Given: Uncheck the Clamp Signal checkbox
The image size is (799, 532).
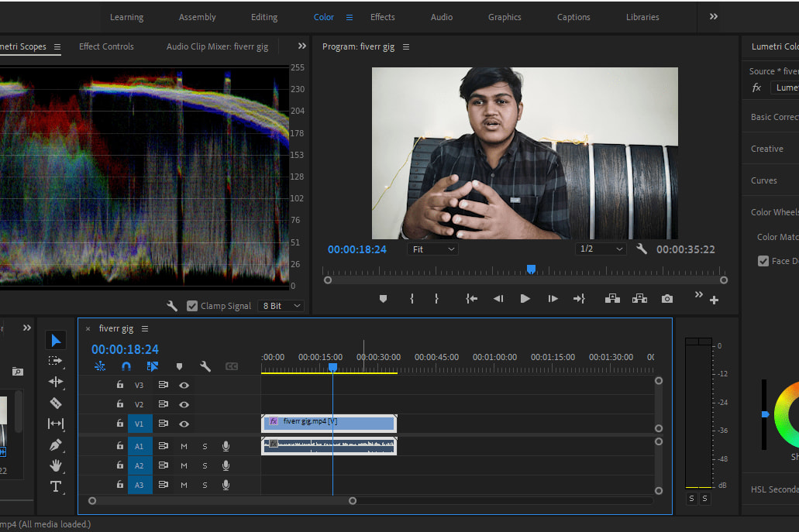Looking at the screenshot, I should click(192, 306).
